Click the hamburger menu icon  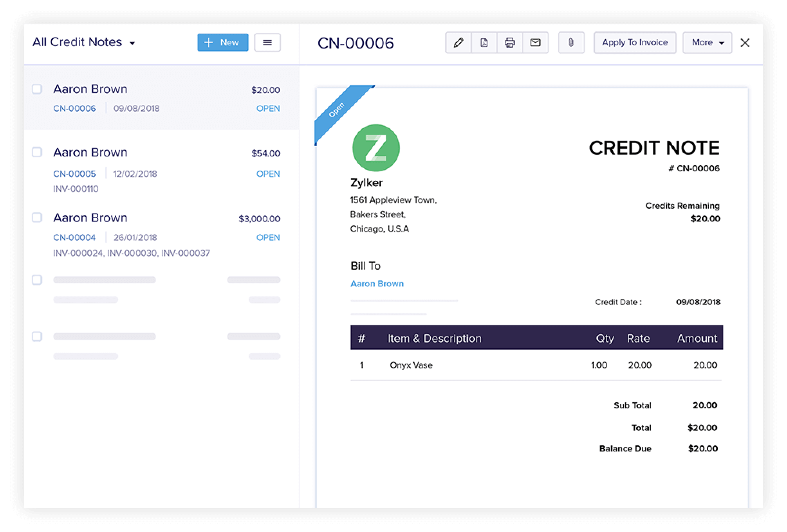tap(267, 42)
